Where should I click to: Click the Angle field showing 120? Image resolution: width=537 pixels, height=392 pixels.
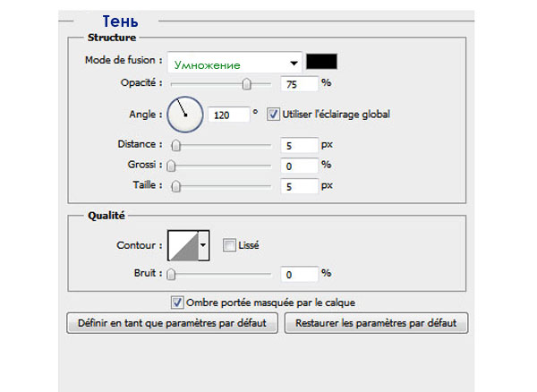point(229,115)
